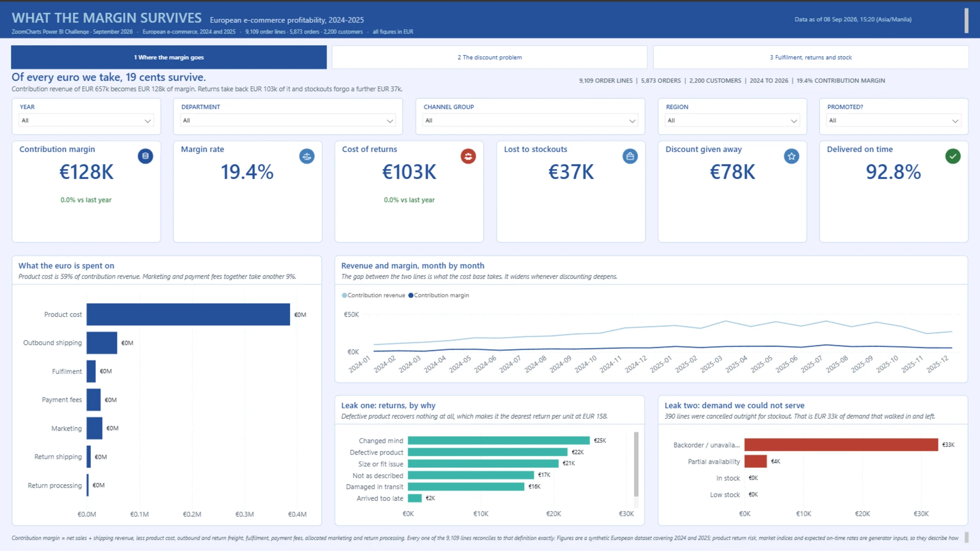The height and width of the screenshot is (551, 980).
Task: Click the red Cost of returns icon
Action: click(x=468, y=156)
